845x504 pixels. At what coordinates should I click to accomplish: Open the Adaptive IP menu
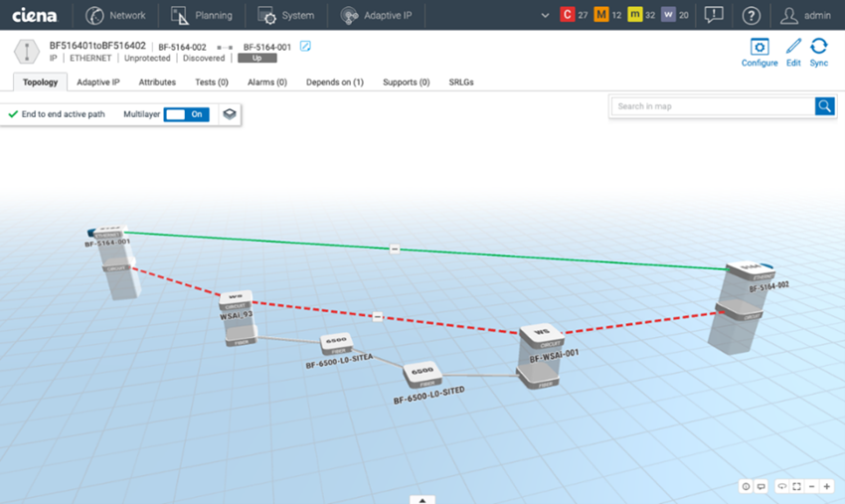[x=376, y=15]
